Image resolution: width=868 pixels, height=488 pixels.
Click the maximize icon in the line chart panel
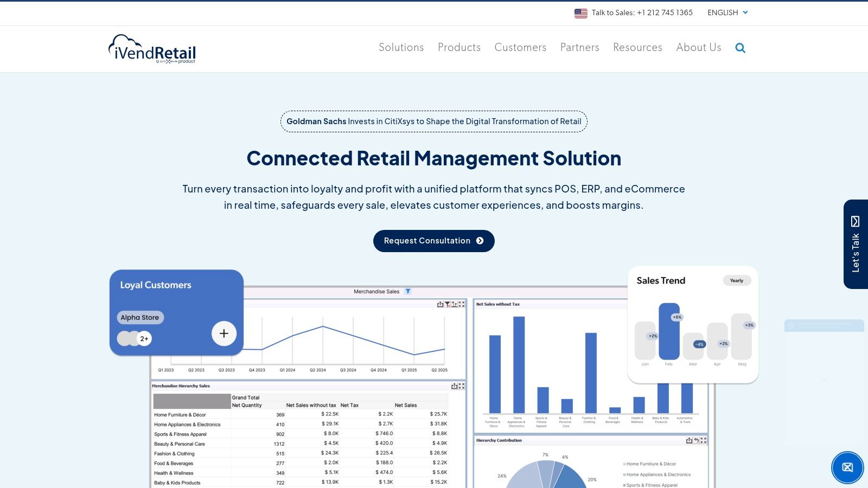pyautogui.click(x=462, y=304)
